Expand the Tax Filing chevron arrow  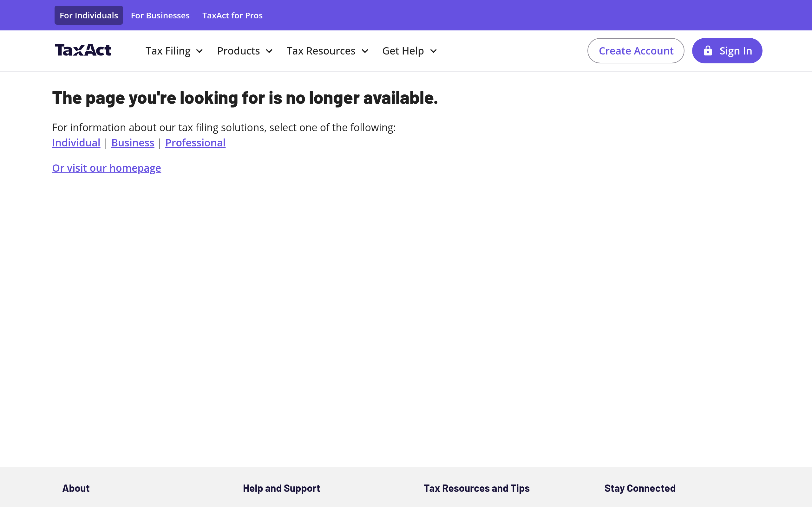(x=199, y=51)
